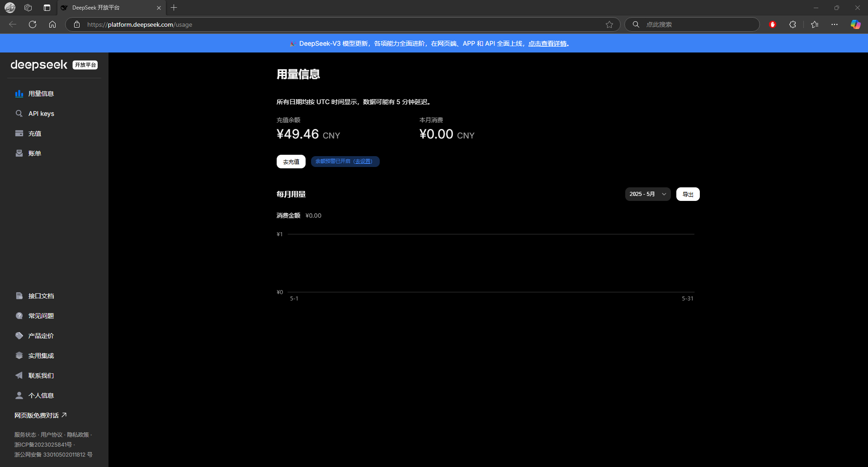The height and width of the screenshot is (467, 868).
Task: Click the 账单 icon in sidebar
Action: [x=19, y=153]
